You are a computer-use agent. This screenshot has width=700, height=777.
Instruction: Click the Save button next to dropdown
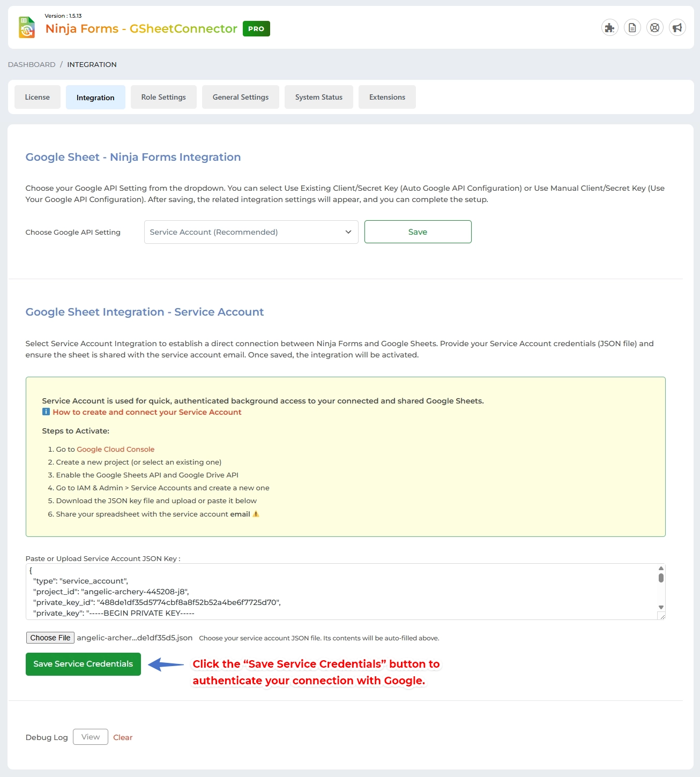tap(418, 231)
